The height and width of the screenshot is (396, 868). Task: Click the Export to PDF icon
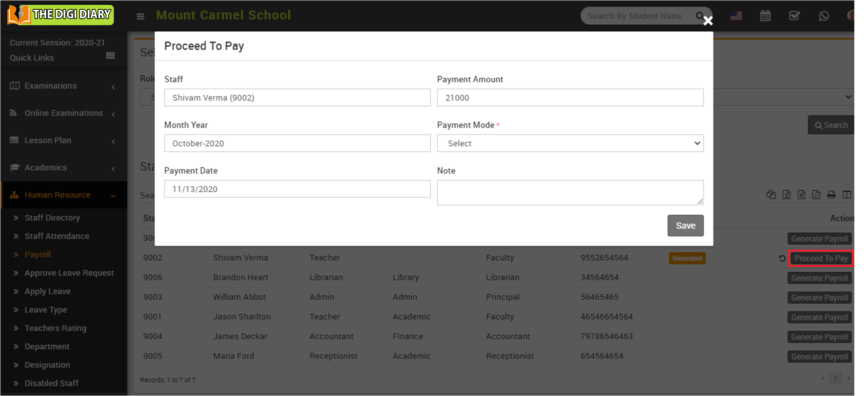(816, 195)
